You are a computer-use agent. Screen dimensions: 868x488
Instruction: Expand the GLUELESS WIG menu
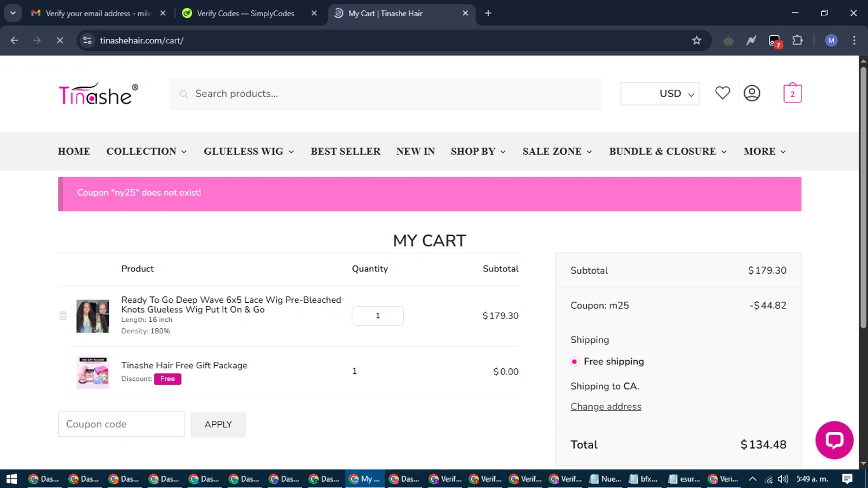coord(249,151)
